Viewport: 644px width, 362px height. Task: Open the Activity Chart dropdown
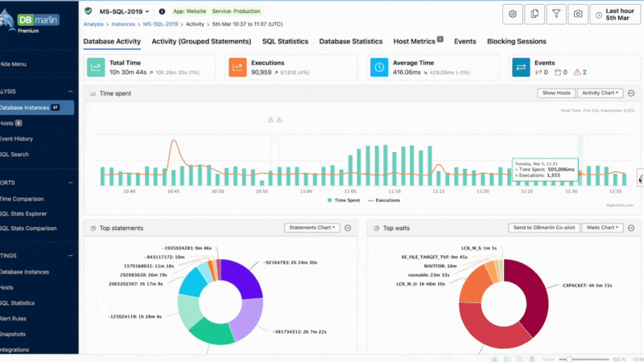601,93
